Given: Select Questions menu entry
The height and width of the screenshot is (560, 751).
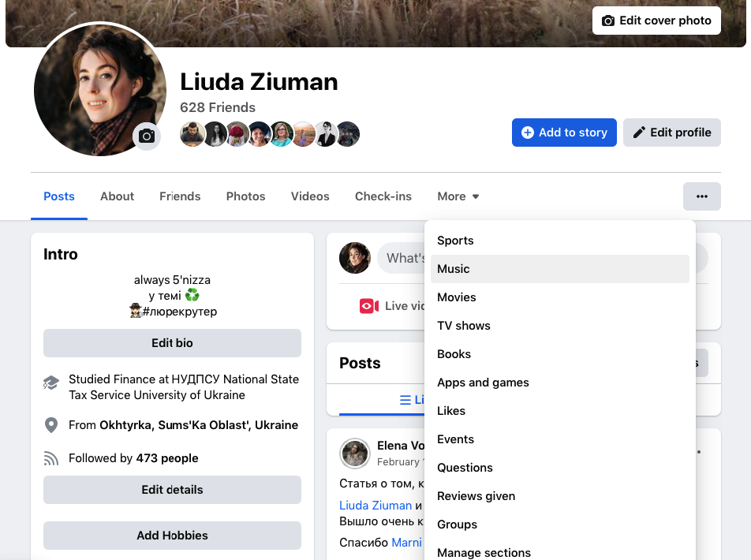Looking at the screenshot, I should (560, 468).
